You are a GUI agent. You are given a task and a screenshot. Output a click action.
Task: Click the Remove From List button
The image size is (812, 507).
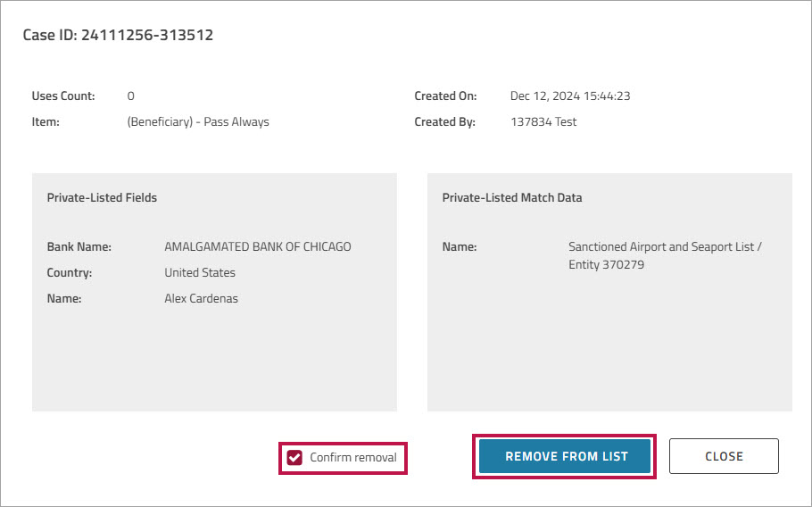tap(566, 456)
